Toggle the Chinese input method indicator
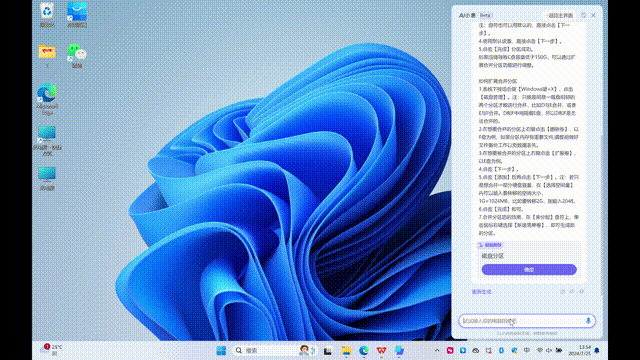 coord(527,351)
